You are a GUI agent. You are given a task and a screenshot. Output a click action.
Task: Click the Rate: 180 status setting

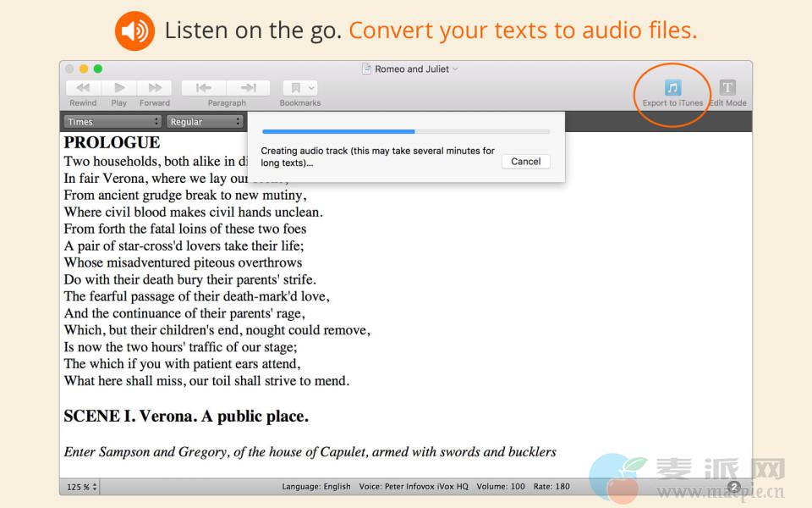[551, 487]
